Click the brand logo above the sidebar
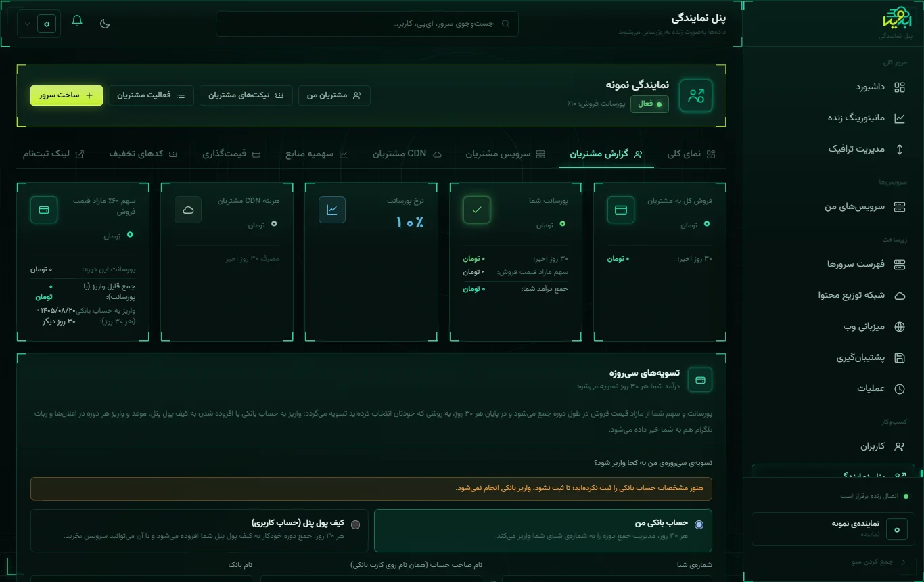This screenshot has width=924, height=582. click(x=898, y=18)
